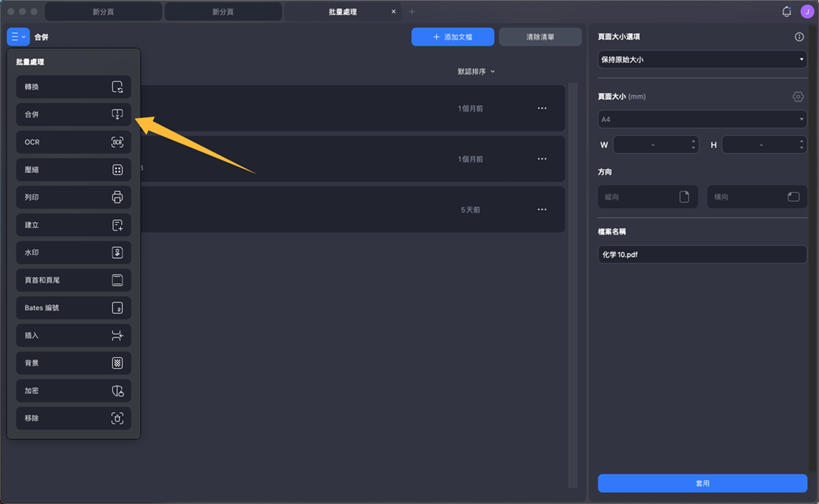Open more options for second 1個月前 file
819x504 pixels.
(542, 159)
